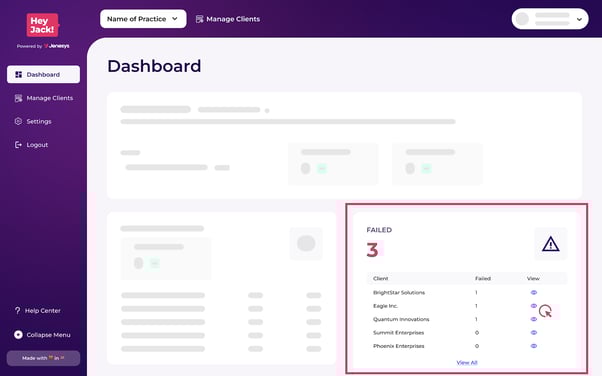Click the View All link
This screenshot has width=602, height=376.
pyautogui.click(x=467, y=363)
